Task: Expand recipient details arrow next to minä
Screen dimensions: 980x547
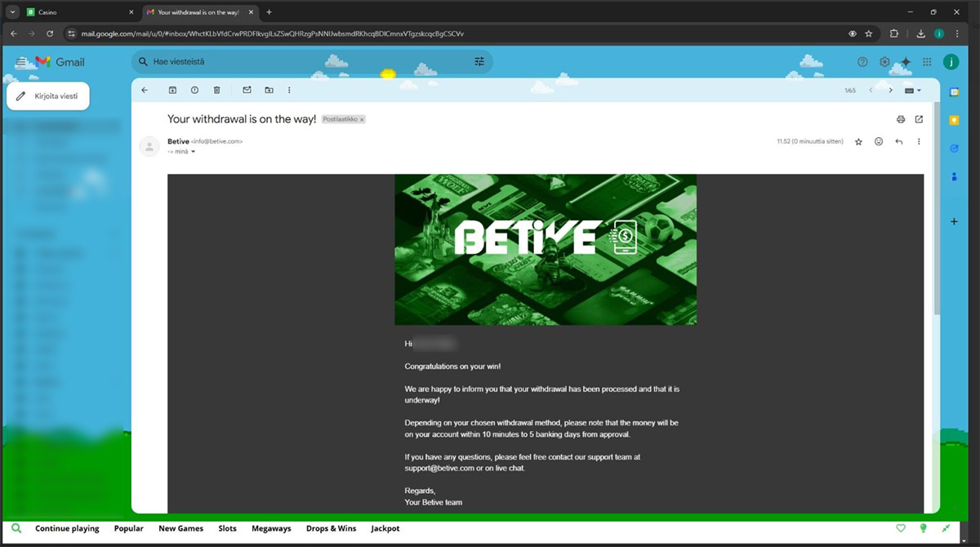Action: click(x=194, y=151)
